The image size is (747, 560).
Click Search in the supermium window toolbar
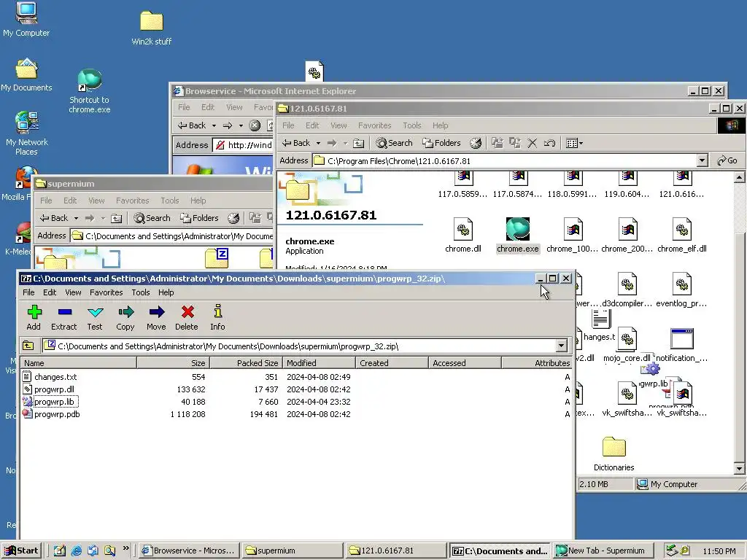point(152,218)
